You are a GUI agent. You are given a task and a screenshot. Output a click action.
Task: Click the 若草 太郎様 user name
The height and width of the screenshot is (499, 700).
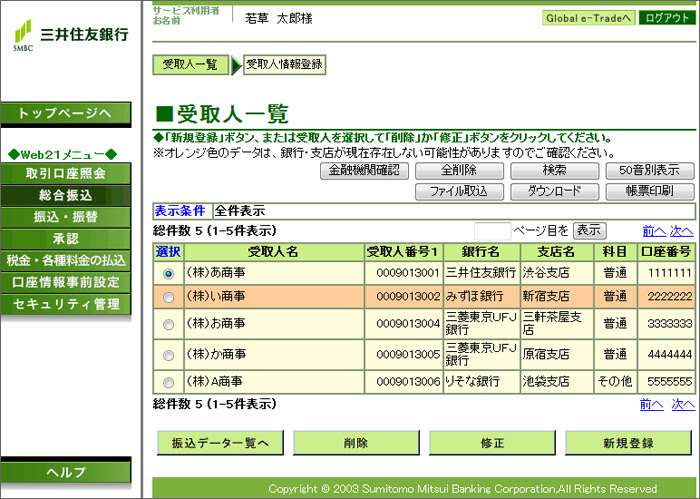(279, 19)
